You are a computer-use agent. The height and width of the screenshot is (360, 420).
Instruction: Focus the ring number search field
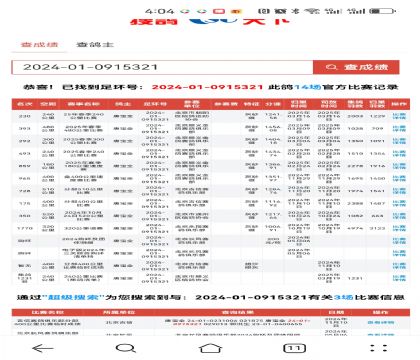[162, 67]
